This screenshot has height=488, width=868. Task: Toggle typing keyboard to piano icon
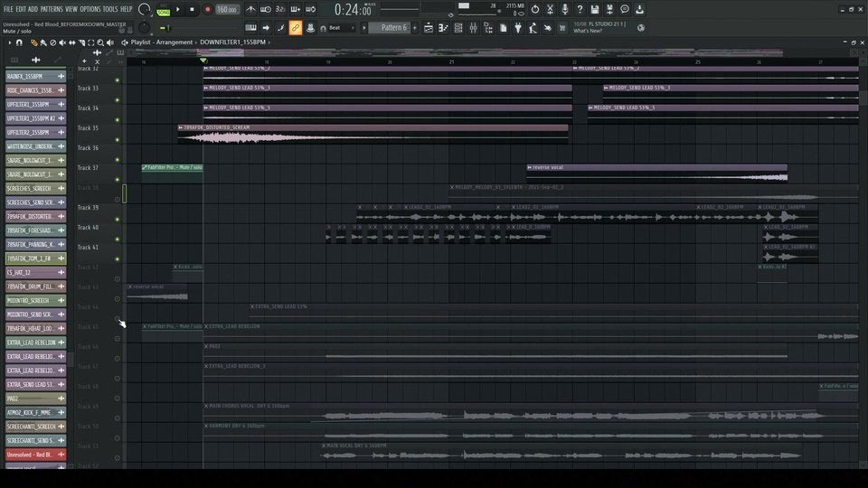(x=250, y=28)
